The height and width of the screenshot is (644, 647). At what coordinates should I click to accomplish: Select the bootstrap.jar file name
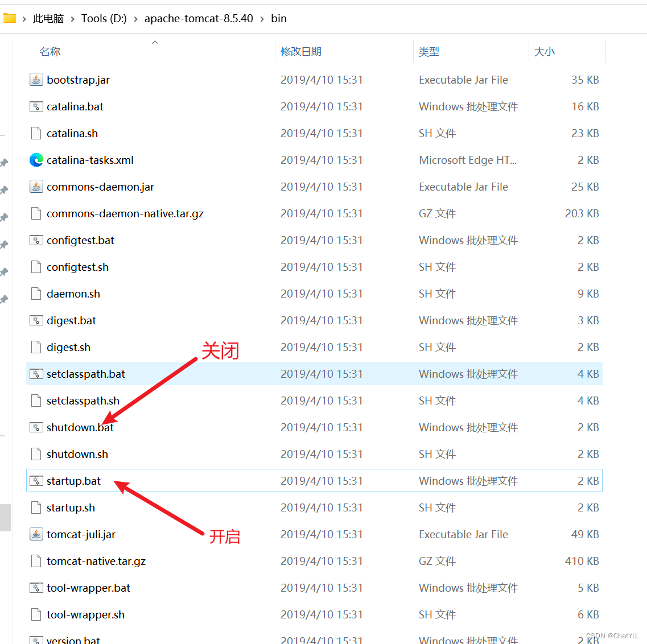coord(79,80)
